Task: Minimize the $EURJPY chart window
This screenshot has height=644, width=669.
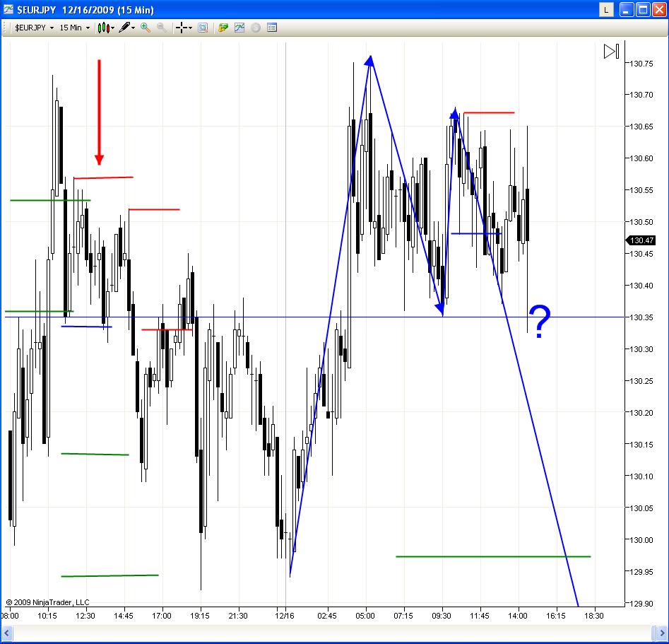Action: 627,9
